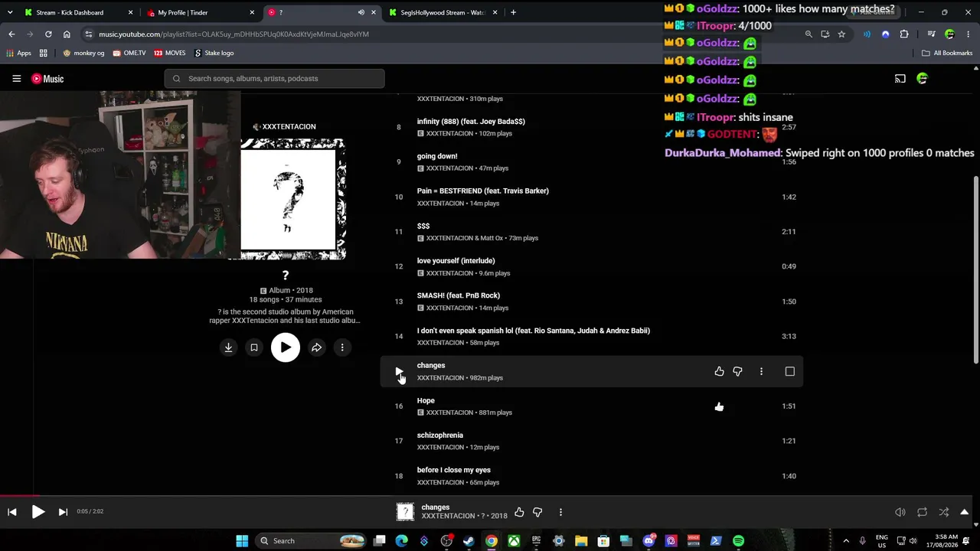Tick the selection checkbox on the changes row

[x=790, y=371]
